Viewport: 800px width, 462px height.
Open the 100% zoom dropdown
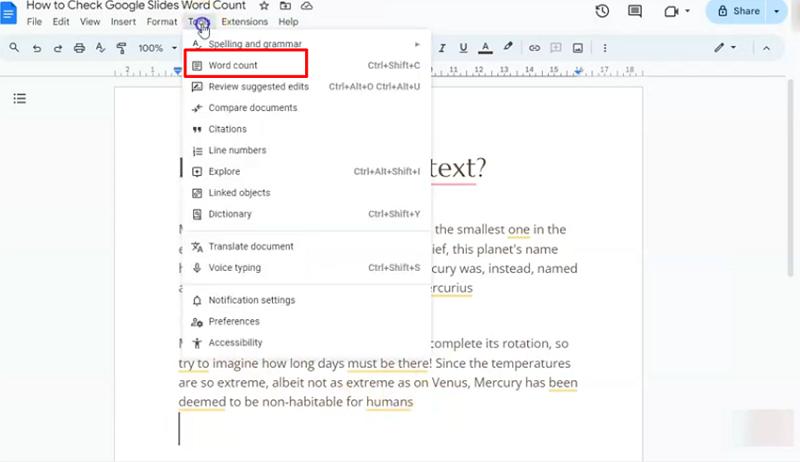click(158, 48)
